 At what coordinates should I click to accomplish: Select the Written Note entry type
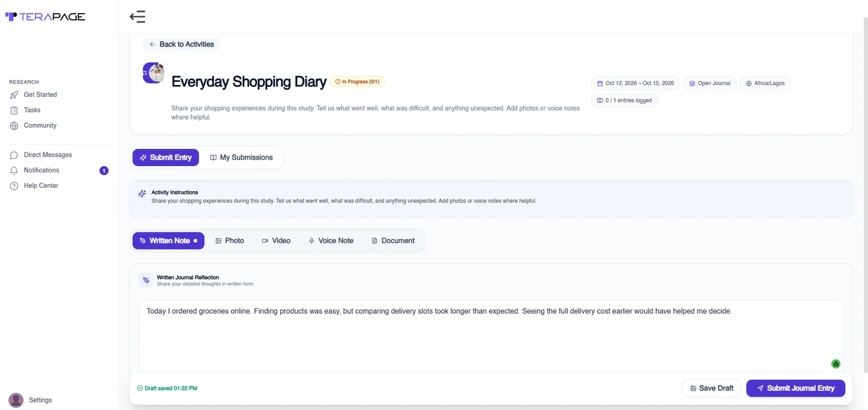168,241
